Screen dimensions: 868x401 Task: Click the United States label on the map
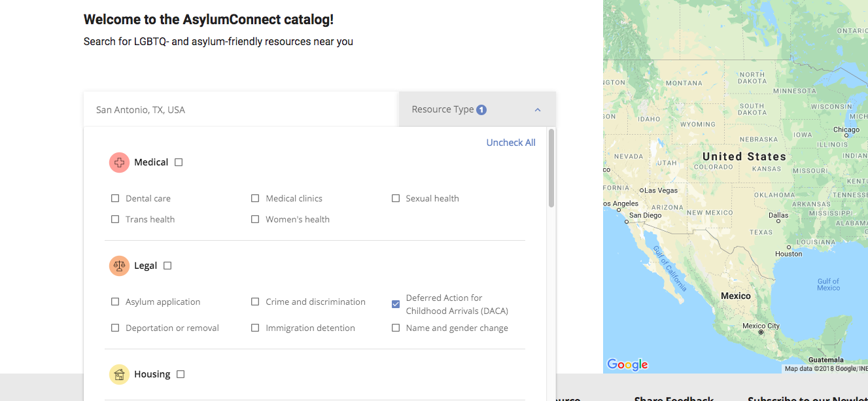click(744, 156)
